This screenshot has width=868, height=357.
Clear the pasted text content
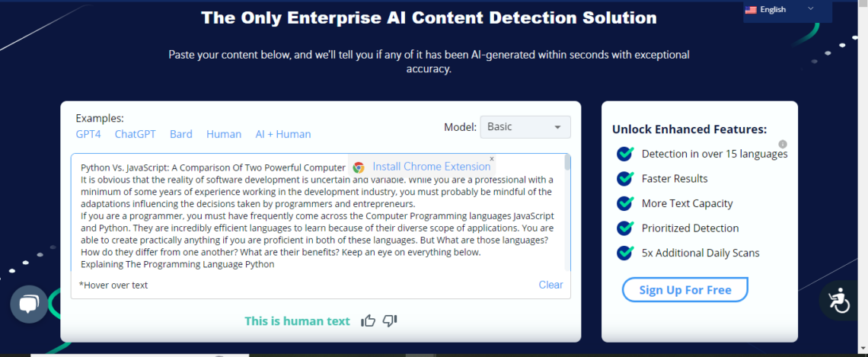coord(550,285)
